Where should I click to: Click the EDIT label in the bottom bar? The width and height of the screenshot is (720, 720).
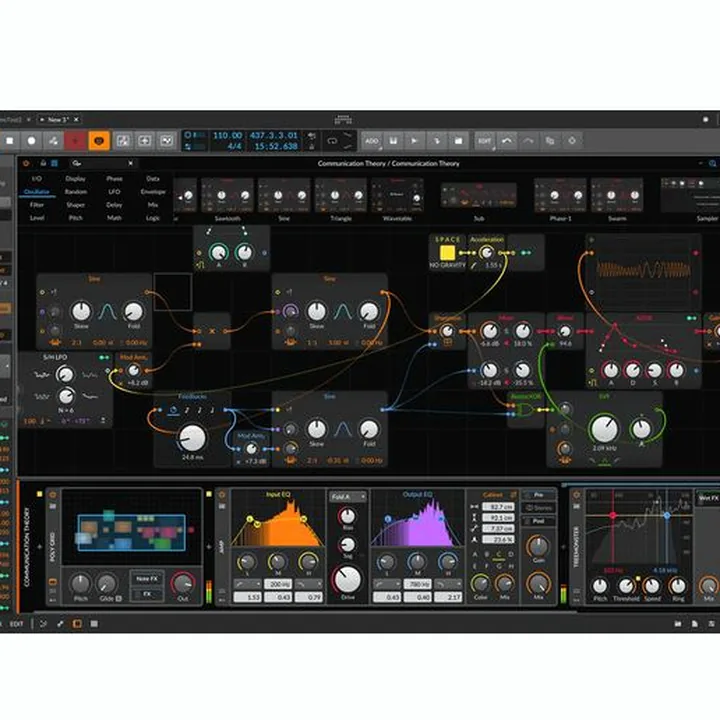(x=17, y=624)
